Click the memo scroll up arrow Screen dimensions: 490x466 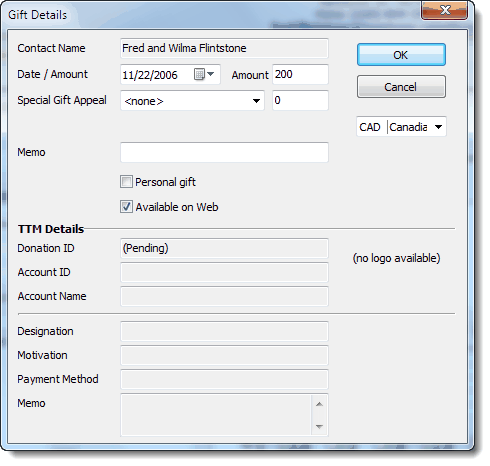click(319, 404)
